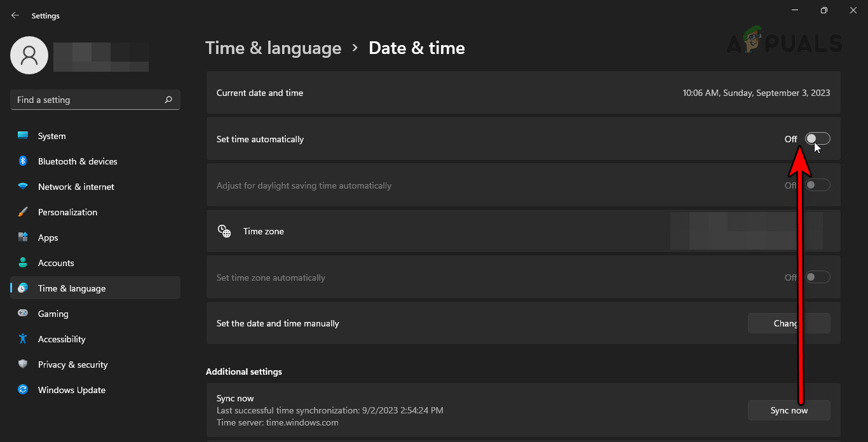The width and height of the screenshot is (868, 442).
Task: Enable Set time automatically
Action: (x=817, y=138)
